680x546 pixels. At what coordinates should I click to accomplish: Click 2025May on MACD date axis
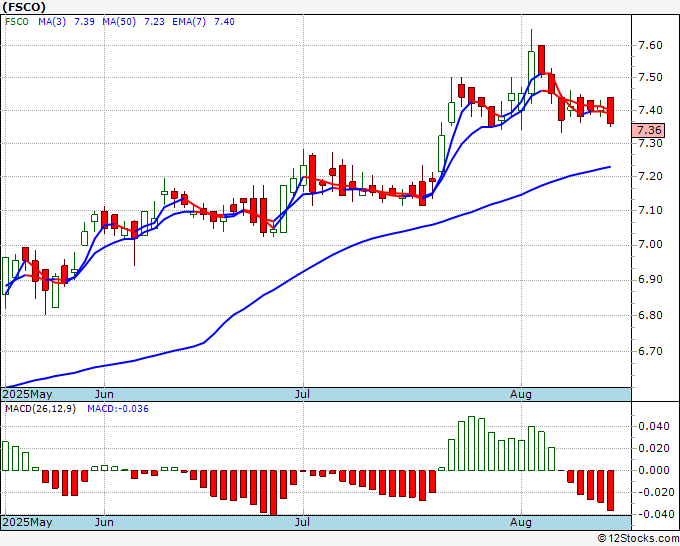tap(27, 522)
